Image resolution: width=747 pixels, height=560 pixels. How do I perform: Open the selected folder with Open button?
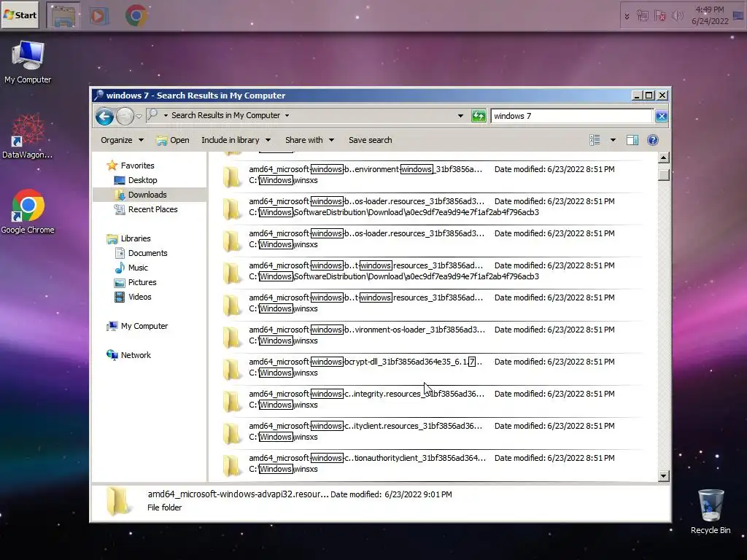[173, 140]
